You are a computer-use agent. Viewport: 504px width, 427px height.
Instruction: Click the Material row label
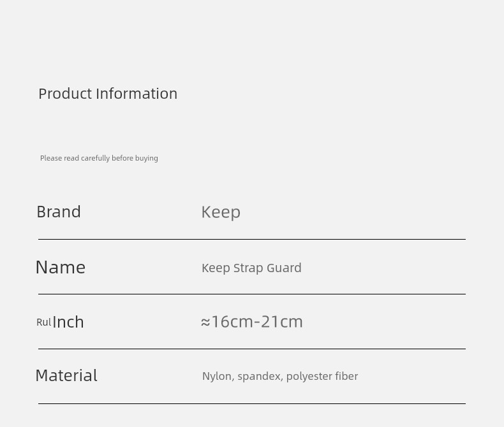[x=66, y=375]
